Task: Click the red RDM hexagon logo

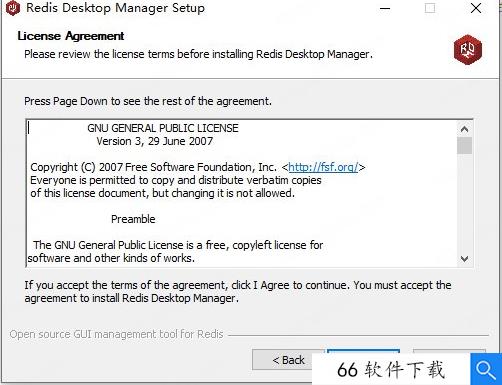Action: (468, 50)
